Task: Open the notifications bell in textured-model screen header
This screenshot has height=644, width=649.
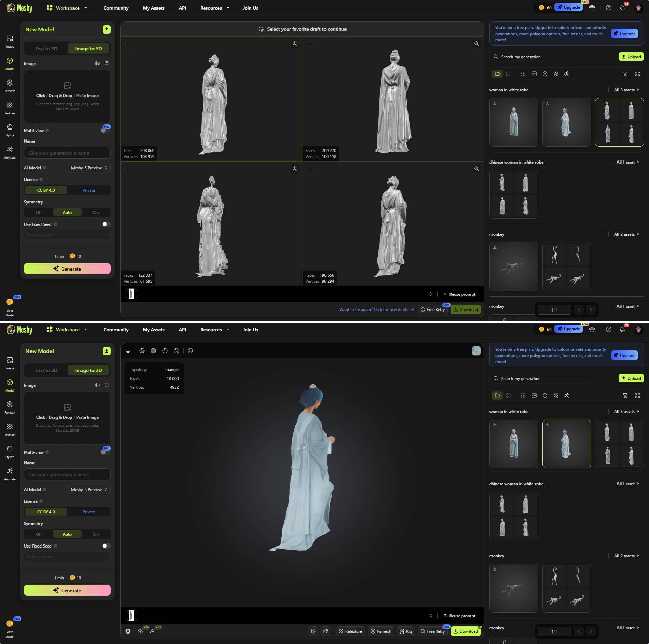Action: (622, 329)
